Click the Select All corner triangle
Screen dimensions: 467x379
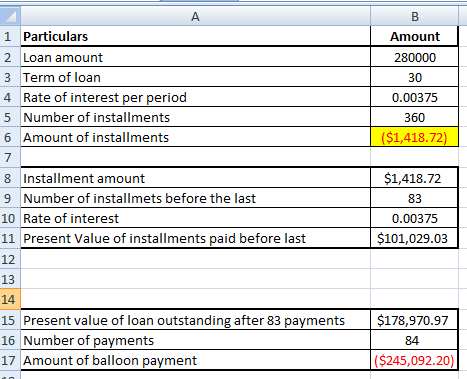[10, 16]
